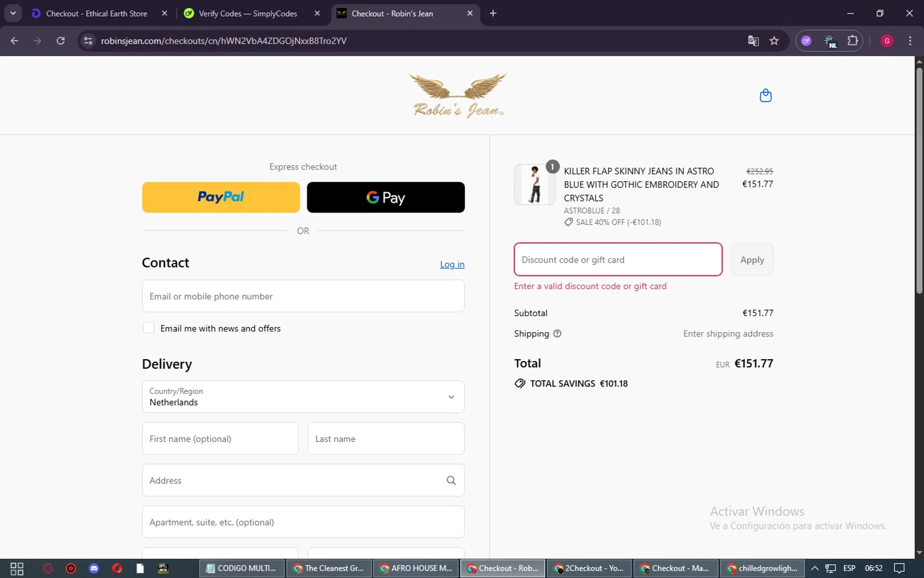Open the NL VPN globe extension
This screenshot has height=578, width=924.
point(830,41)
